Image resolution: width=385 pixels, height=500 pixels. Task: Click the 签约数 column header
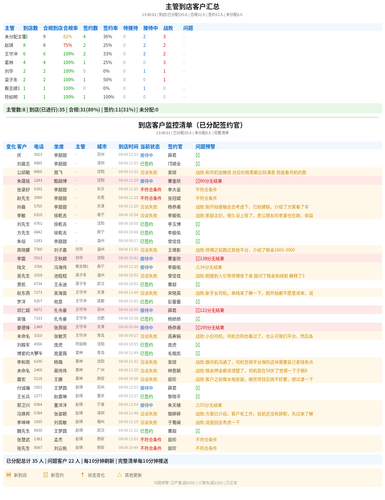pos(90,28)
